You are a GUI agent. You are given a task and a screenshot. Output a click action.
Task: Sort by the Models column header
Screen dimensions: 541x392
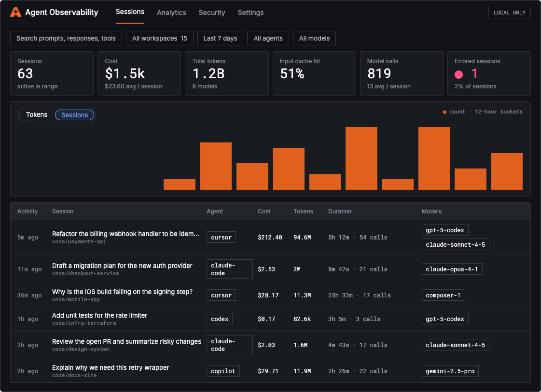click(431, 211)
